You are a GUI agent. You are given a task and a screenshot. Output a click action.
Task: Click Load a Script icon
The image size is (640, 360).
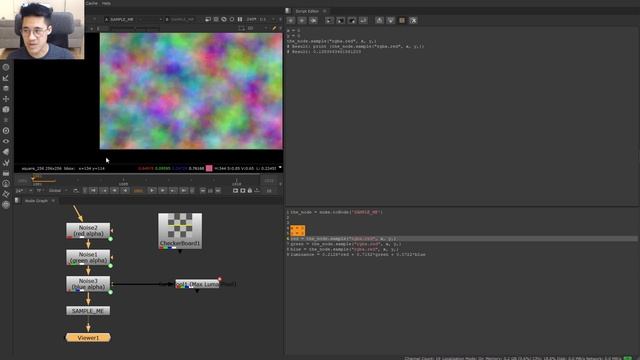(340, 20)
